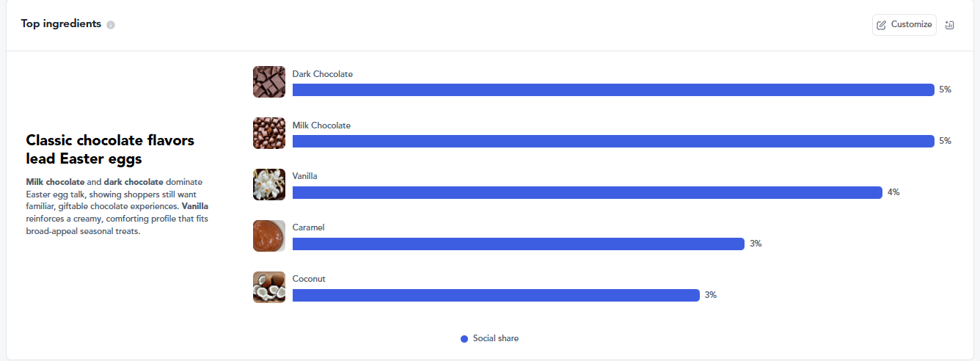Select the Coconut bar in the chart
The image size is (980, 361).
(x=496, y=296)
